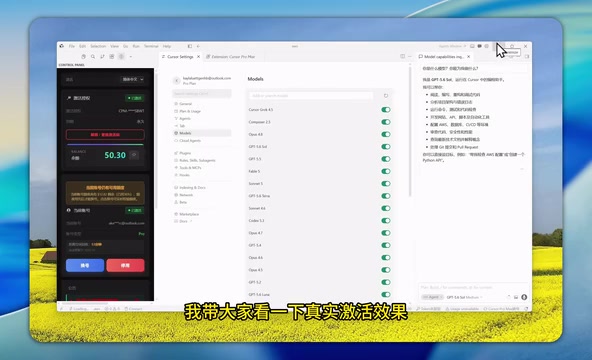Toggle the Composer 2.5 model switch
The height and width of the screenshot is (360, 592).
385,122
